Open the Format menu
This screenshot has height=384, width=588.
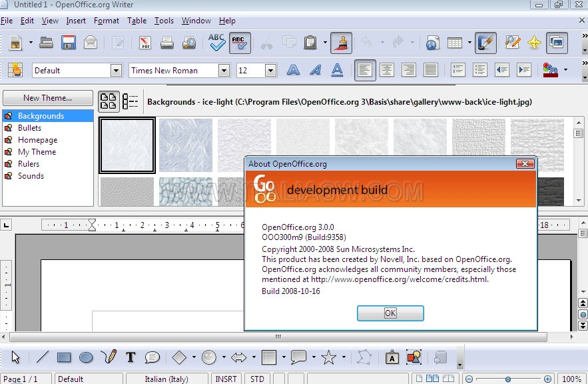click(107, 21)
